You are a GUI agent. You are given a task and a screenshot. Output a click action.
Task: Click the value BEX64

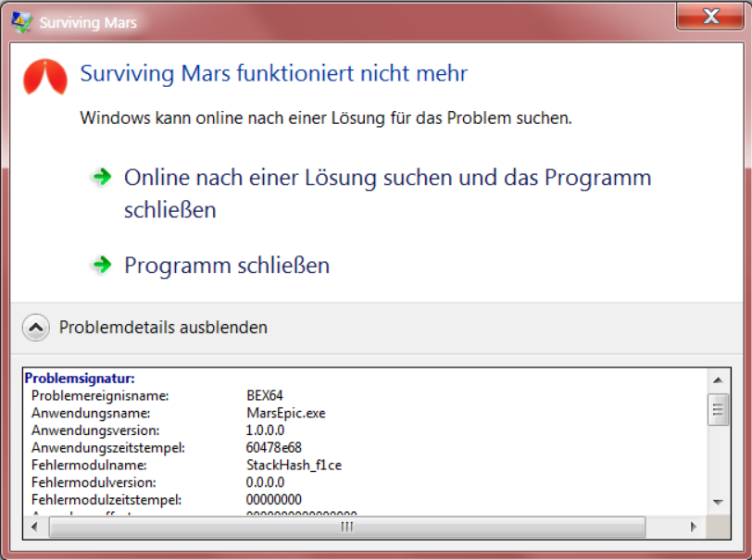(x=265, y=395)
